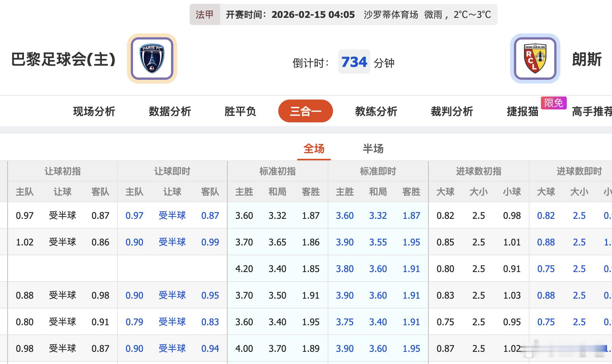This screenshot has width=612, height=364.
Task: Click the pink 限免 badge
Action: click(x=554, y=103)
